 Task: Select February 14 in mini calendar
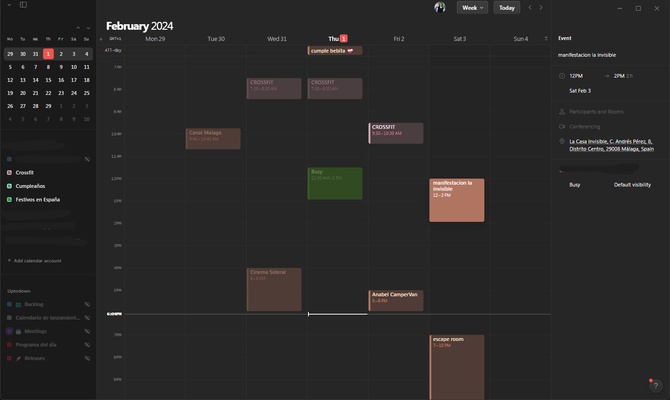(x=35, y=80)
